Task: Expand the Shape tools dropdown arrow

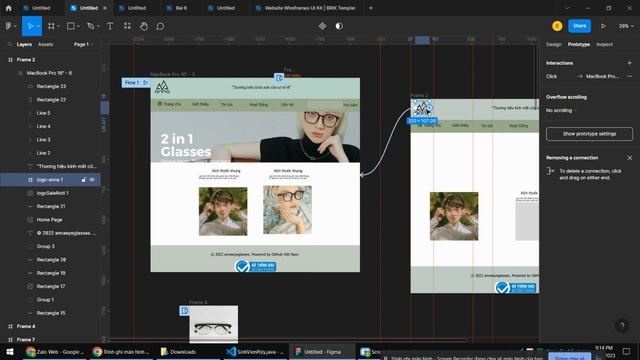Action: [x=78, y=26]
